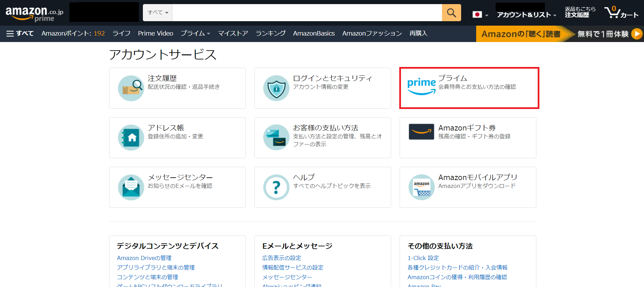644x287 pixels.
Task: Click 登録住所の追加・変更 text
Action: [175, 136]
